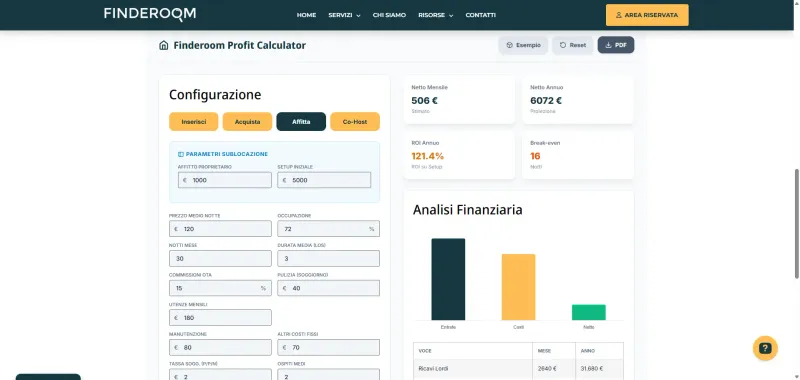Click the MESE table column header

click(544, 351)
